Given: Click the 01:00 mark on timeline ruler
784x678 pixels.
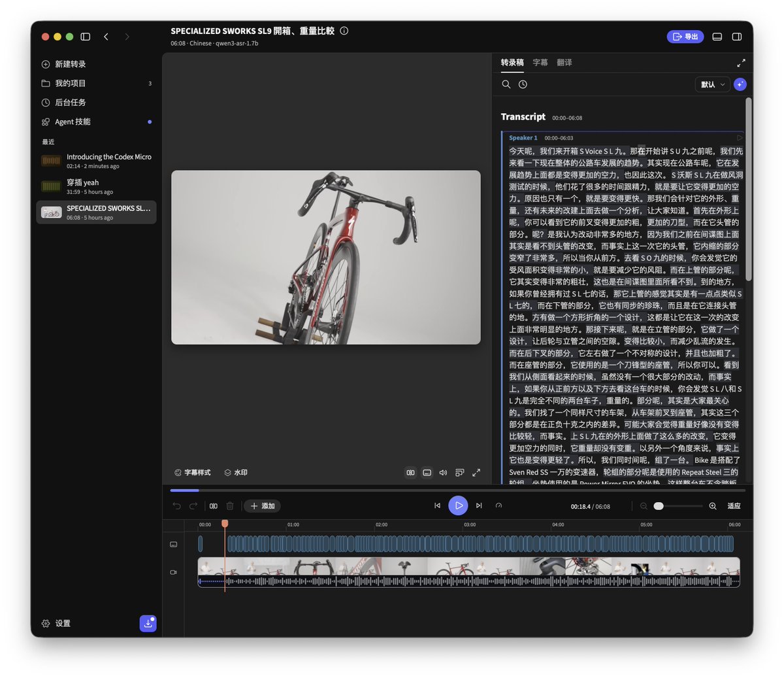Looking at the screenshot, I should click(x=293, y=524).
